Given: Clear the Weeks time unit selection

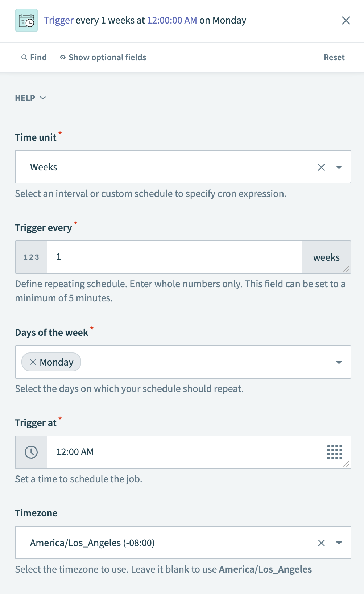Looking at the screenshot, I should pyautogui.click(x=321, y=167).
